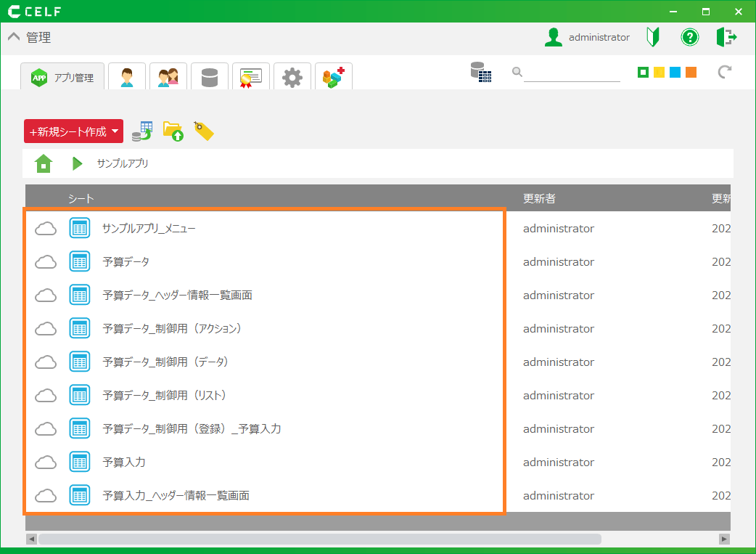
Task: Select the blue color filter swatch
Action: click(x=675, y=73)
